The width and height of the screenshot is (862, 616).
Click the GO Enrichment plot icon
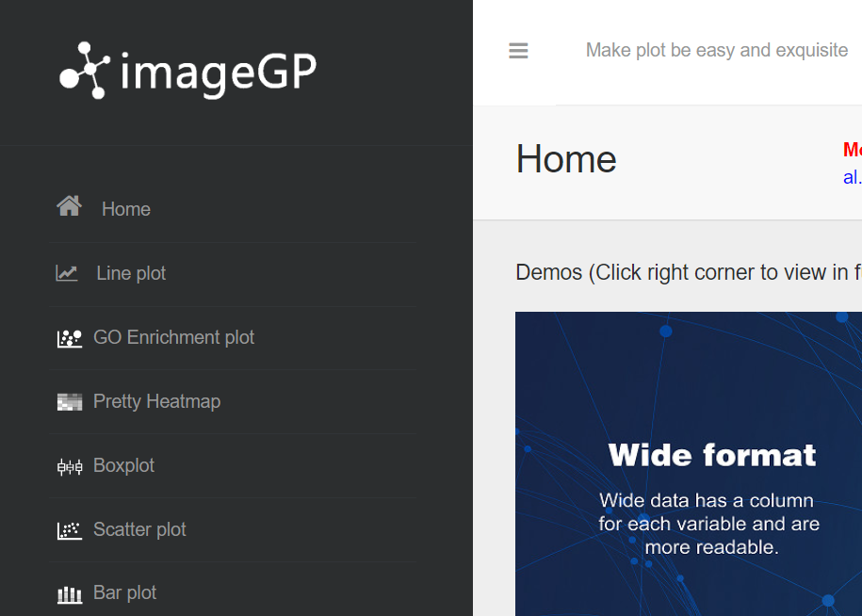[70, 338]
